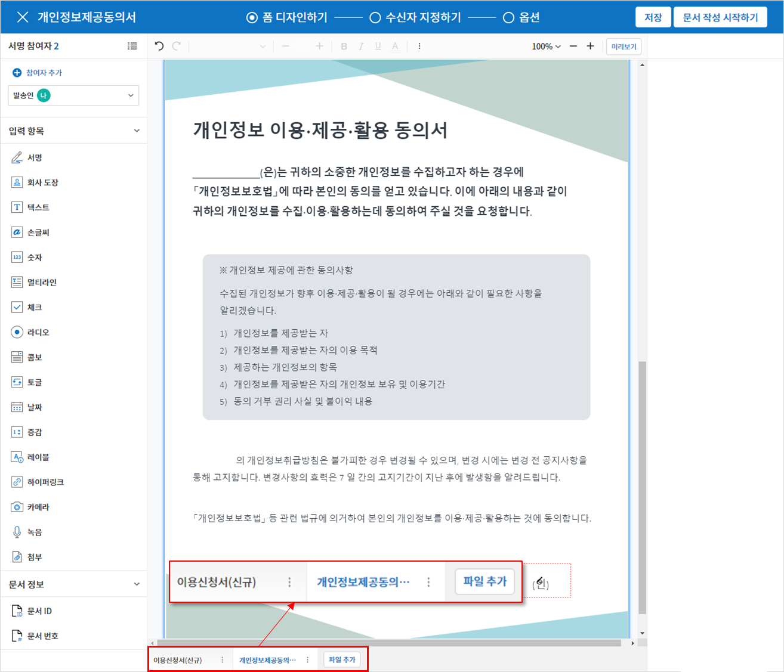
Task: Open the bottom 개인정보제공동의… tab menu dots
Action: [308, 660]
